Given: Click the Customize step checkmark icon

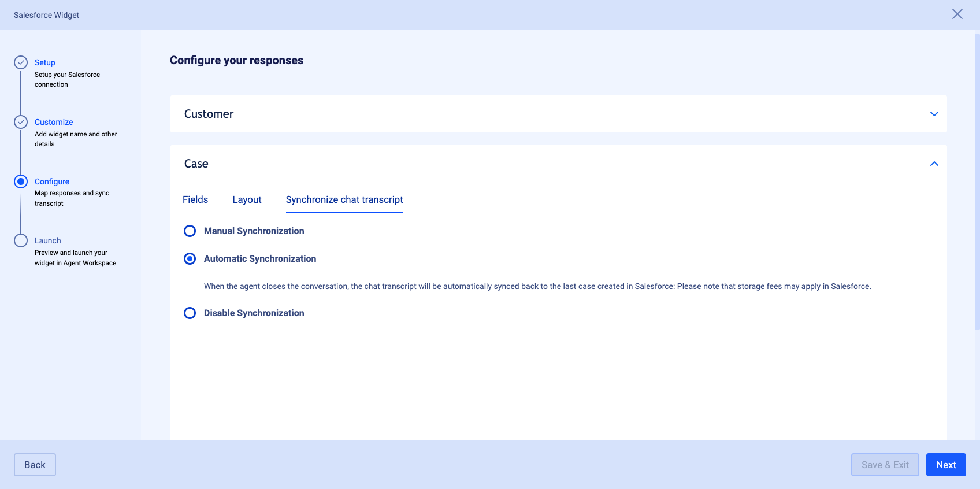Looking at the screenshot, I should point(21,122).
